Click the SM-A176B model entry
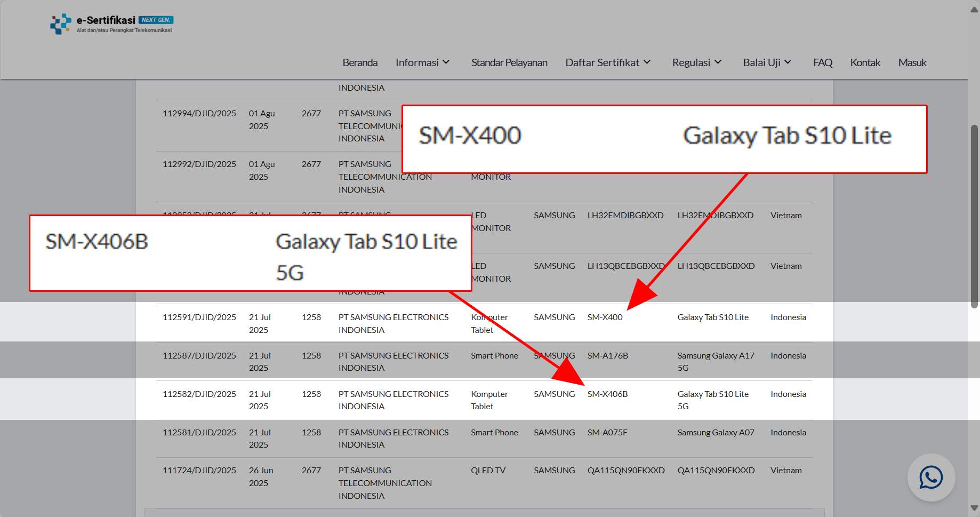Image resolution: width=980 pixels, height=517 pixels. pos(607,355)
